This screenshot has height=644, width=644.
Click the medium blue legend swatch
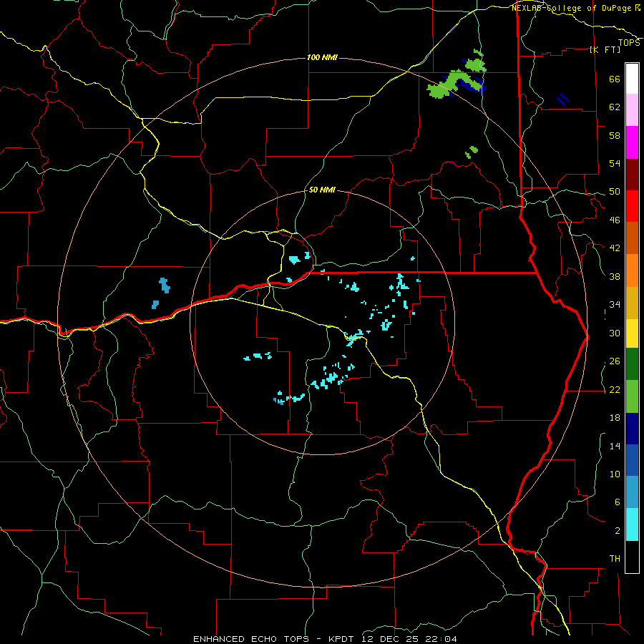click(x=632, y=460)
